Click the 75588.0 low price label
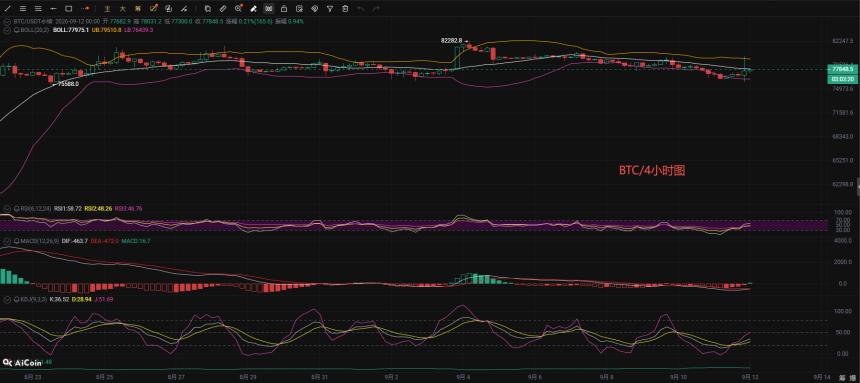This screenshot has height=383, width=860. (x=69, y=84)
